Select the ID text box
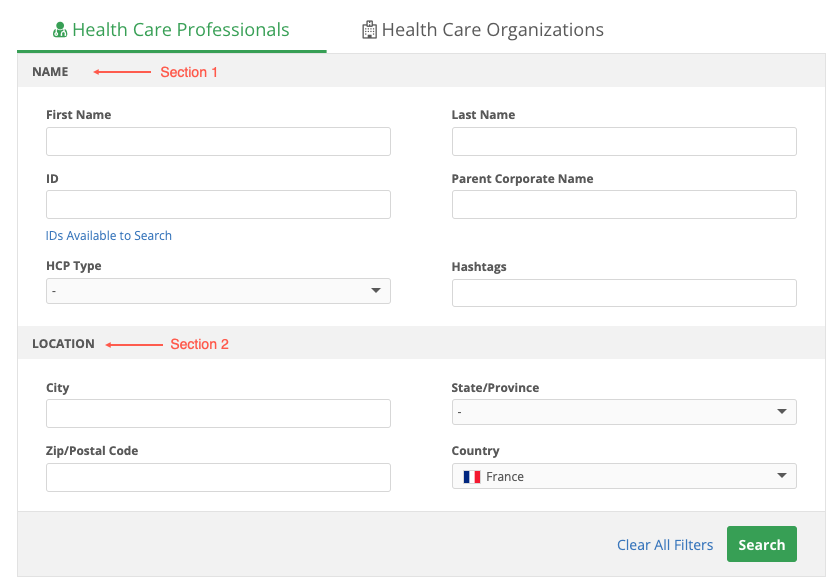Viewport: 830px width, 580px height. click(x=218, y=205)
